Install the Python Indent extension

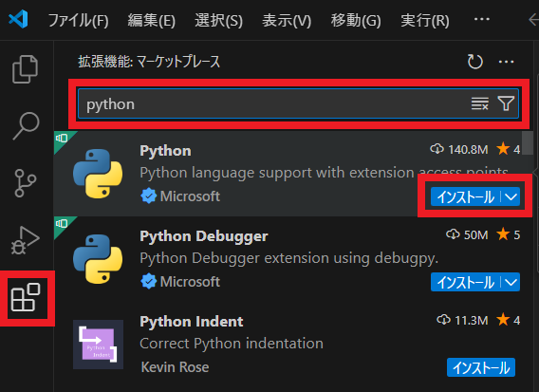coord(481,367)
